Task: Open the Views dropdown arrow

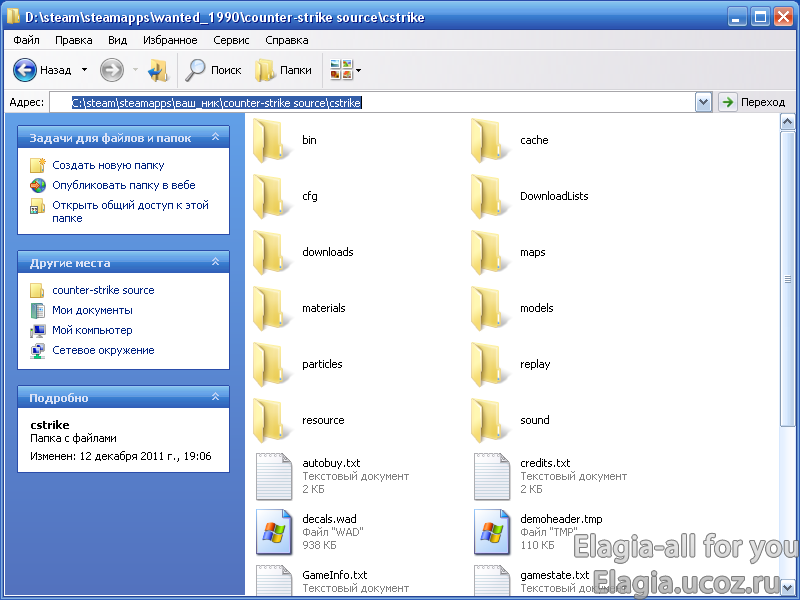Action: click(x=359, y=70)
